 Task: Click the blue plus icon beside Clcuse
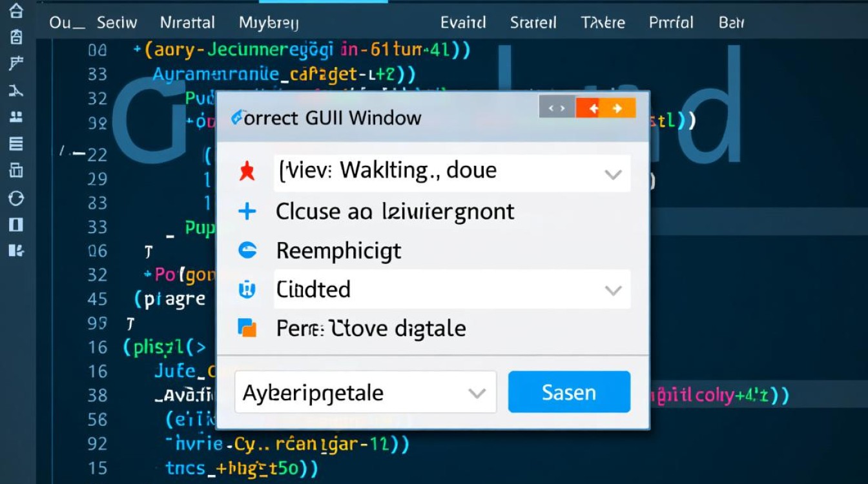247,211
